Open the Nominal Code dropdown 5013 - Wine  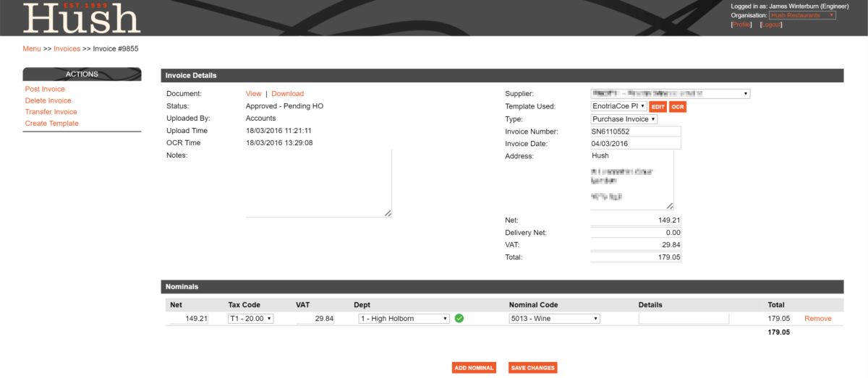(555, 318)
